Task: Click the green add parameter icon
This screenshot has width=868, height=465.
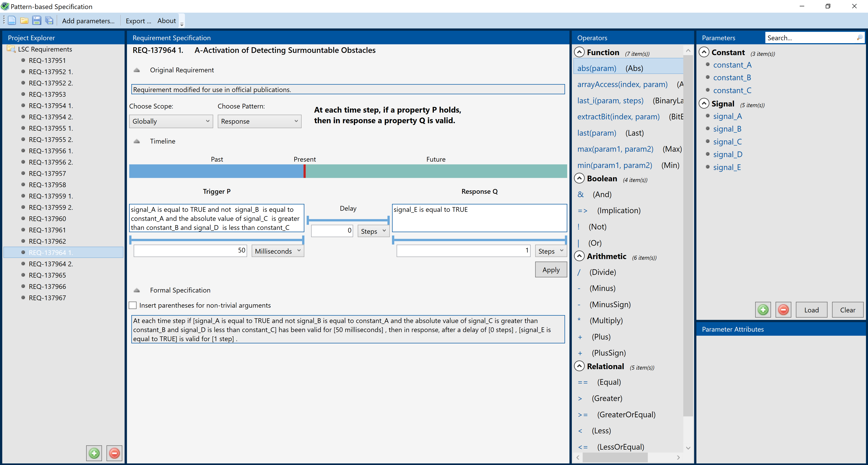Action: click(763, 310)
